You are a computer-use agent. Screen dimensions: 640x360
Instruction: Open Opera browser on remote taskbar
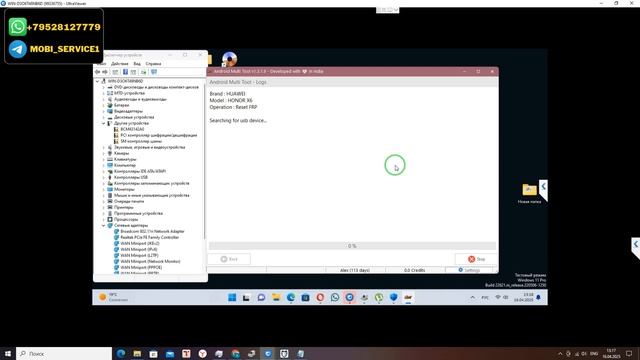[x=320, y=298]
